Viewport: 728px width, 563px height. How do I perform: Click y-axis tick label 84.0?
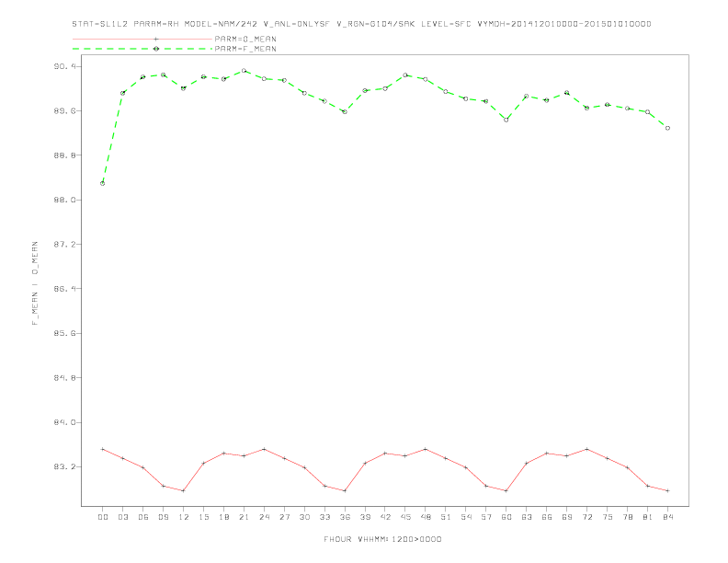pos(64,422)
